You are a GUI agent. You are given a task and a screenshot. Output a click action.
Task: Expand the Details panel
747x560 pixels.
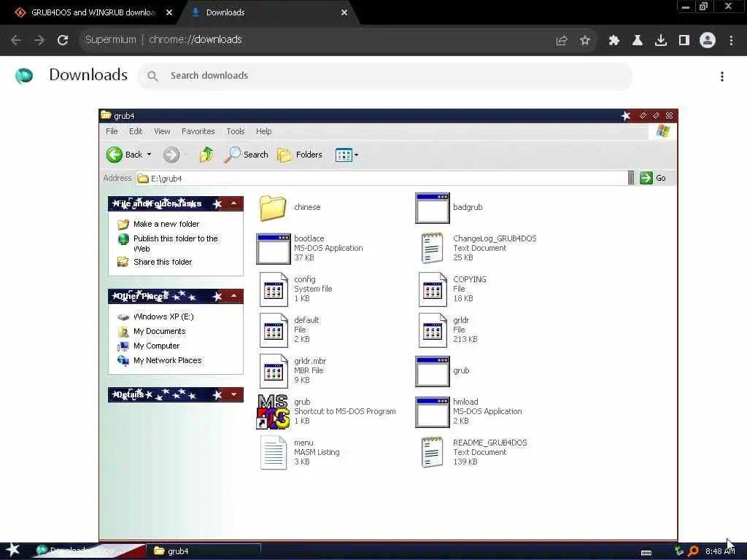[234, 394]
